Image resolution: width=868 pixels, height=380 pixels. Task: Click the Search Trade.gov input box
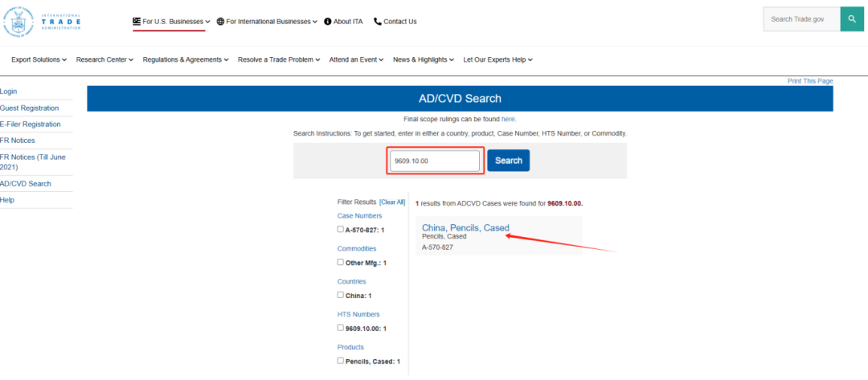coord(801,19)
